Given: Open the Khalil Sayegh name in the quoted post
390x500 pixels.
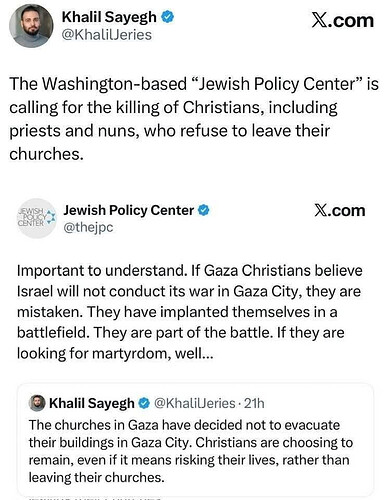Looking at the screenshot, I should [x=92, y=404].
